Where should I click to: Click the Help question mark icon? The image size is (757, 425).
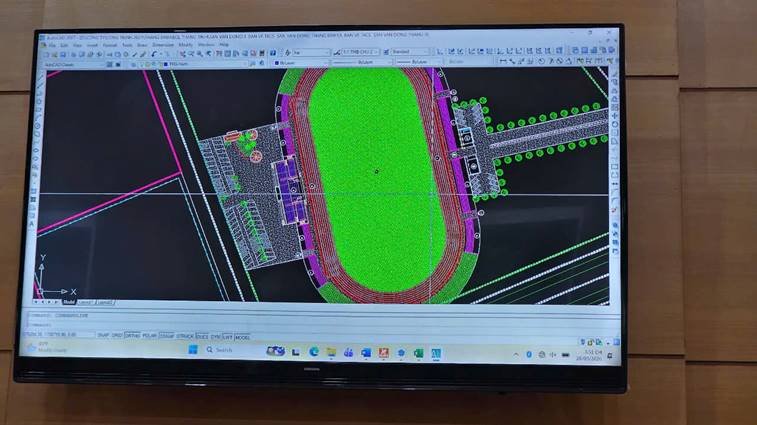(x=272, y=53)
